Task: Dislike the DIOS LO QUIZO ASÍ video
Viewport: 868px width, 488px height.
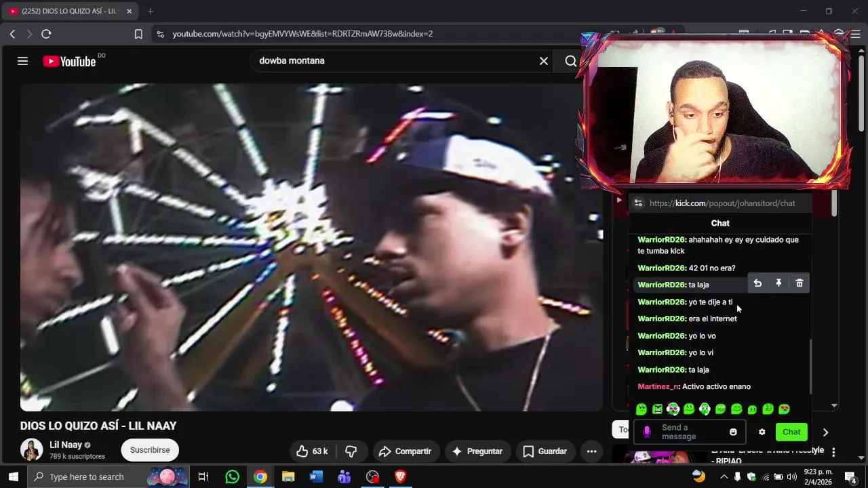Action: 351,451
